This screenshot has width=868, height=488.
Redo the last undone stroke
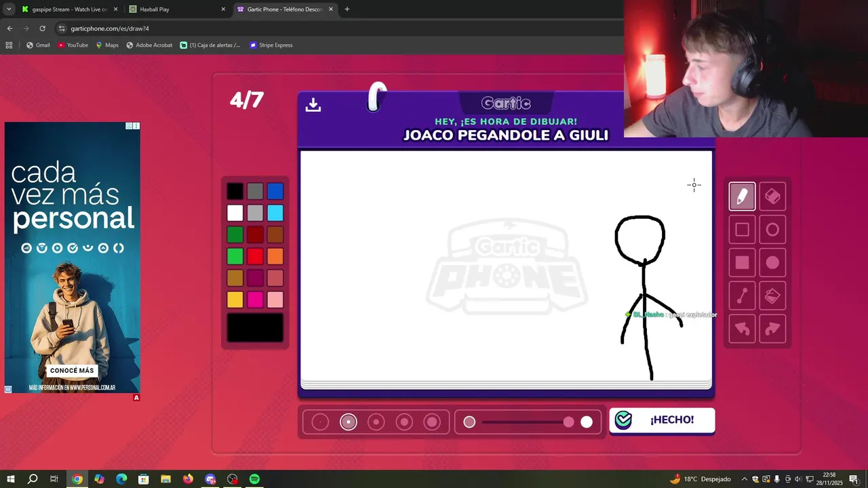(772, 329)
